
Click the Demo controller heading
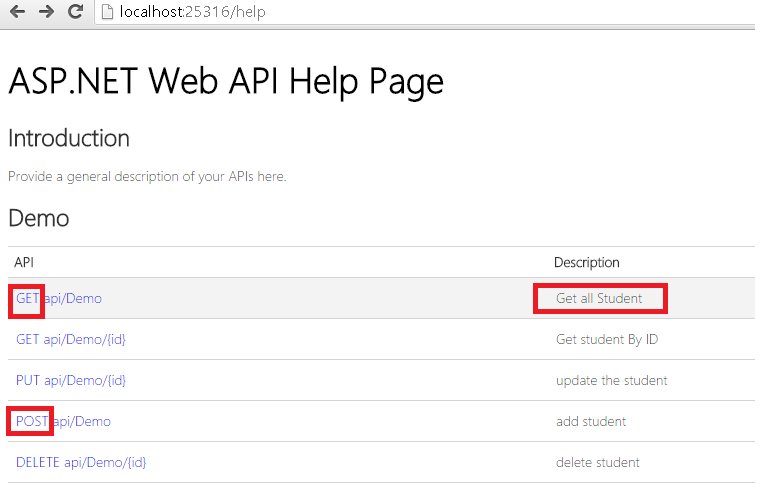click(38, 217)
